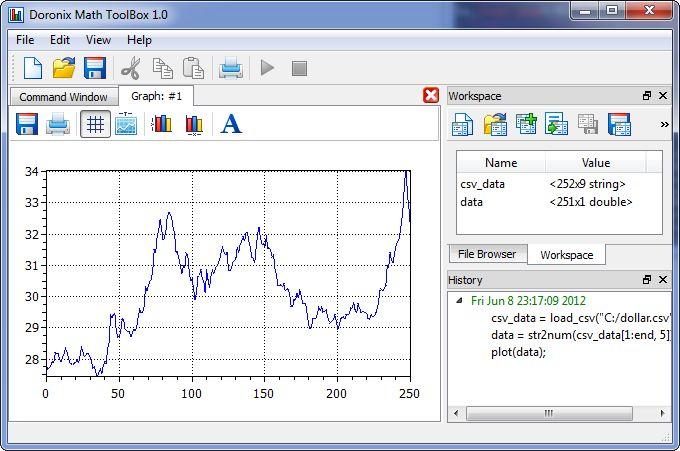Click the History horizontal scrollbar thumb
Screen dimensions: 680x451
(x=549, y=413)
